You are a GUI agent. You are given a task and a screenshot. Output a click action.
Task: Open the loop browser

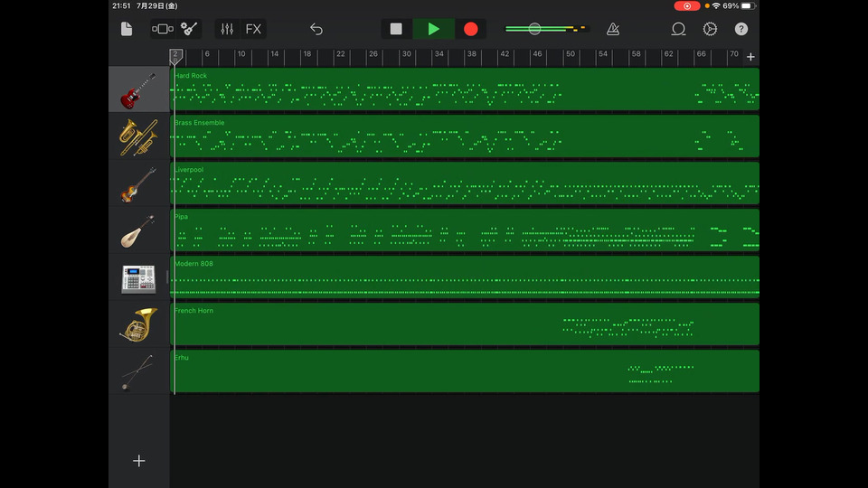[678, 29]
